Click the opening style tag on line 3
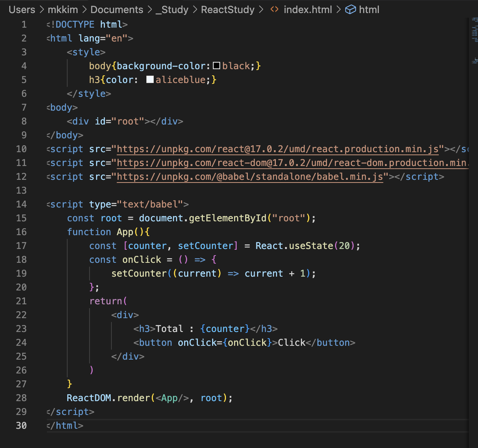The image size is (478, 448). (86, 52)
